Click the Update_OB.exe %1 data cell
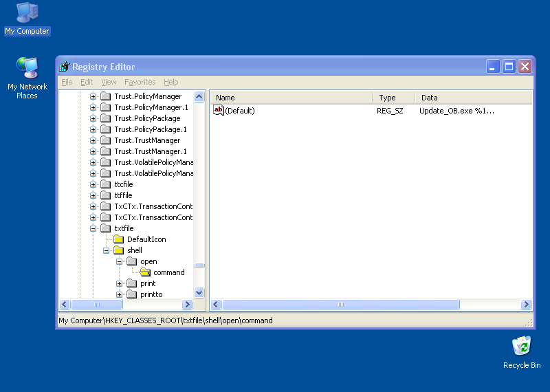This screenshot has height=392, width=550. (x=456, y=111)
